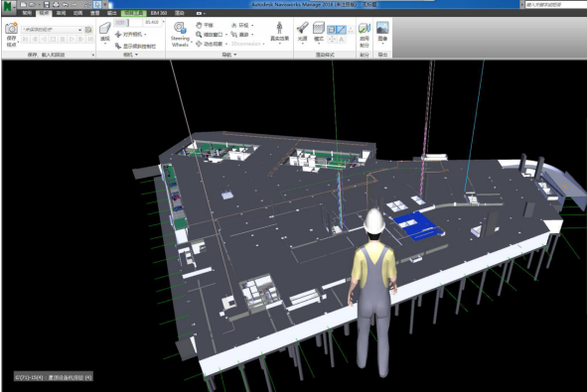Click the field of view slider
The height and width of the screenshot is (392, 587).
click(x=128, y=23)
